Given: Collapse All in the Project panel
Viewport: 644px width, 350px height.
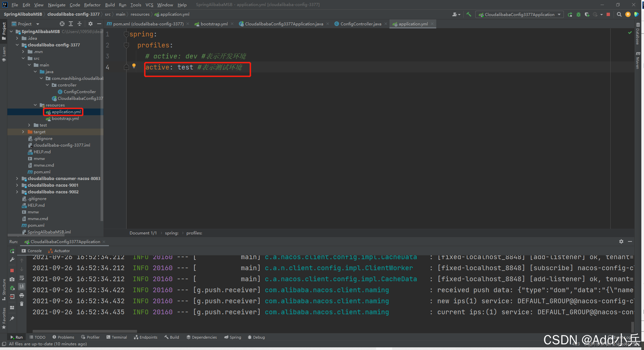Looking at the screenshot, I should [79, 24].
